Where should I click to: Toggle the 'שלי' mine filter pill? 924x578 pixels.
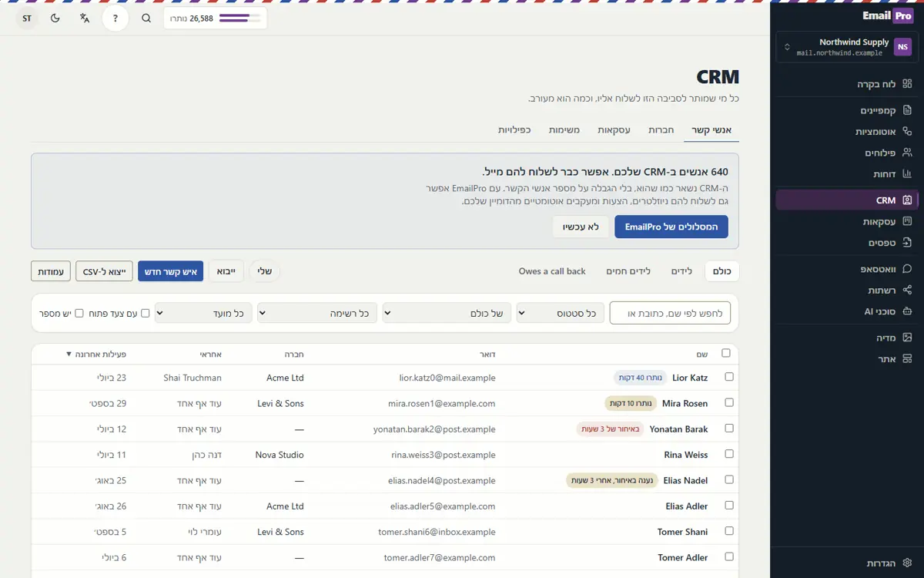coord(265,271)
